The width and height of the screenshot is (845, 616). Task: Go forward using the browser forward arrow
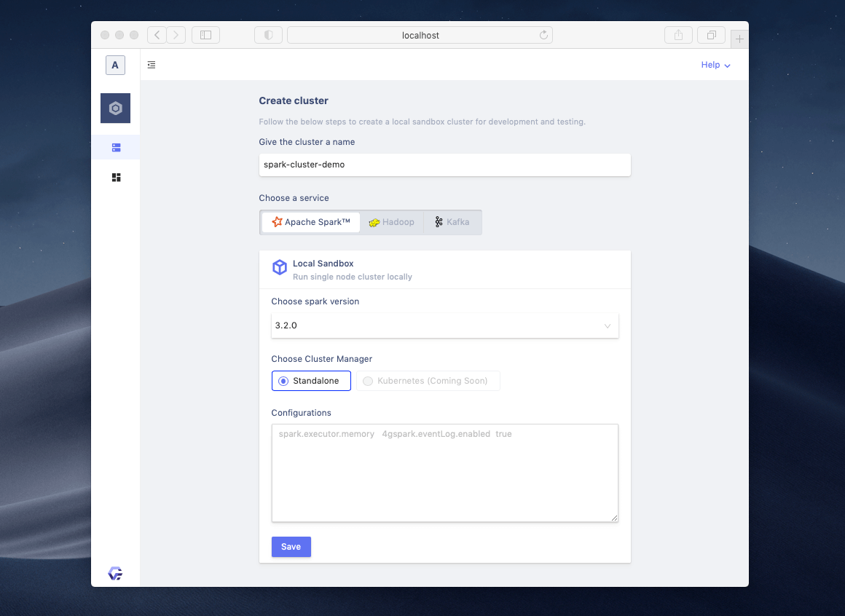tap(176, 35)
